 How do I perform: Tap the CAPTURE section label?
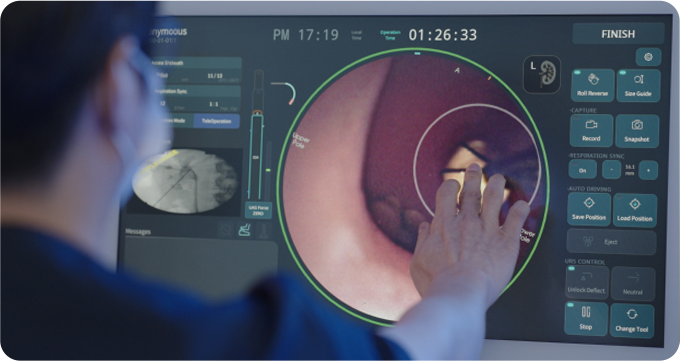(583, 110)
